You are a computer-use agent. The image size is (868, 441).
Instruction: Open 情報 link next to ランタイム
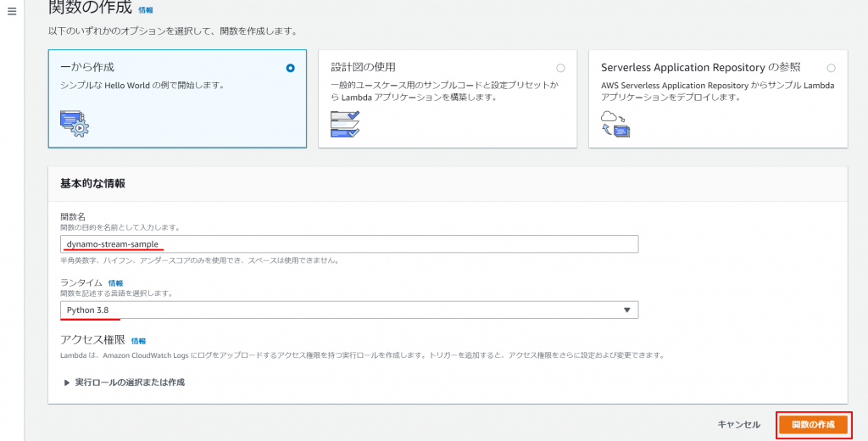[115, 283]
